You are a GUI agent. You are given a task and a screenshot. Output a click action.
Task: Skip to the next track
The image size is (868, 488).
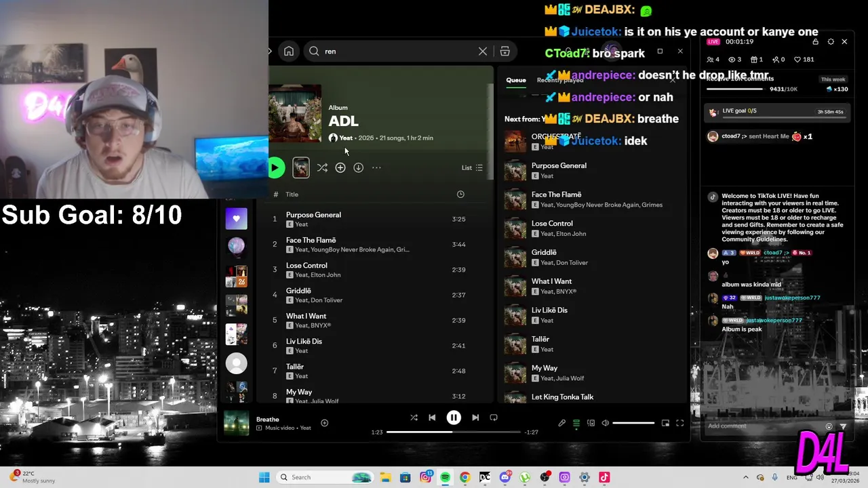coord(475,418)
